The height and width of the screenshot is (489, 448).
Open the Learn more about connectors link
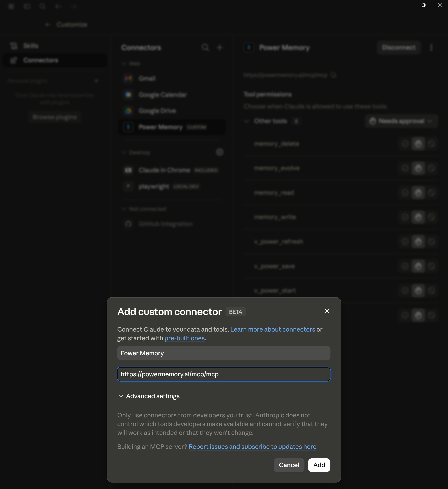pyautogui.click(x=273, y=329)
